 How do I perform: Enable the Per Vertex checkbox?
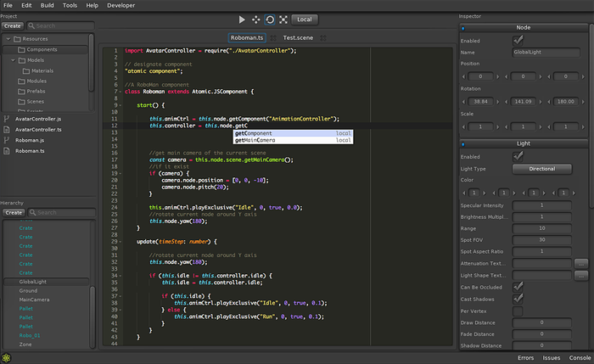coord(518,311)
